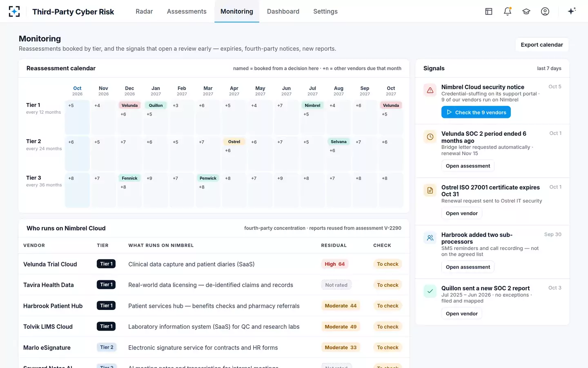This screenshot has height=368, width=588.
Task: Open the AI sparkle assistant icon
Action: [572, 11]
